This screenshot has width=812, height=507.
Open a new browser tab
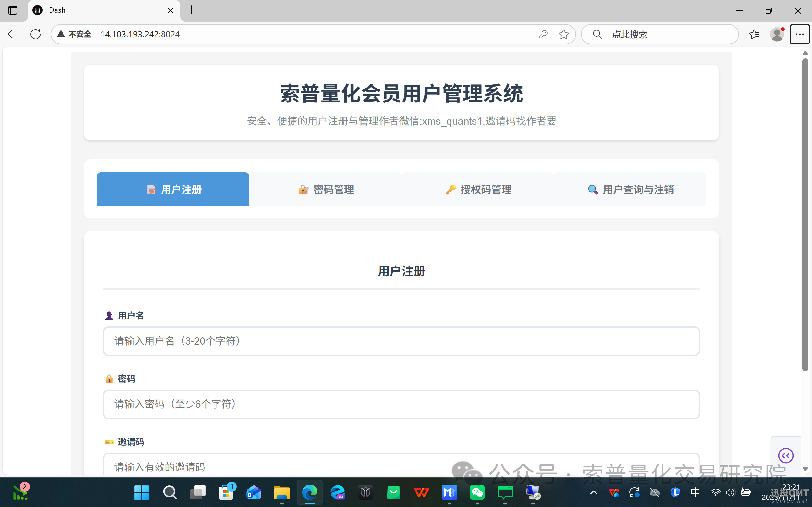point(191,10)
